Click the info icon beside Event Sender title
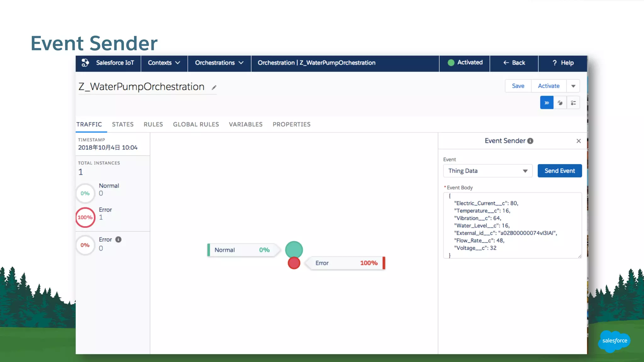This screenshot has width=644, height=362. tap(530, 141)
